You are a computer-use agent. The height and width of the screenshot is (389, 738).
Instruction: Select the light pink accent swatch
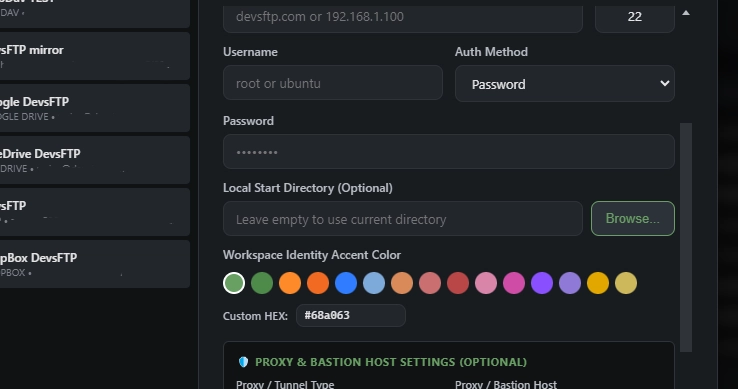click(486, 283)
